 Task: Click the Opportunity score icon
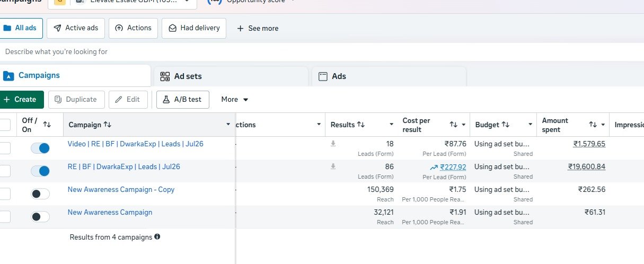214,2
